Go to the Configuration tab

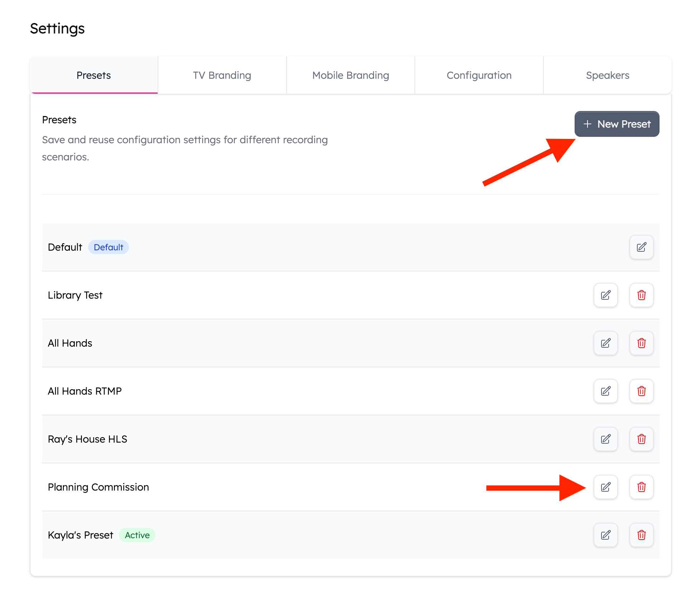pos(479,75)
